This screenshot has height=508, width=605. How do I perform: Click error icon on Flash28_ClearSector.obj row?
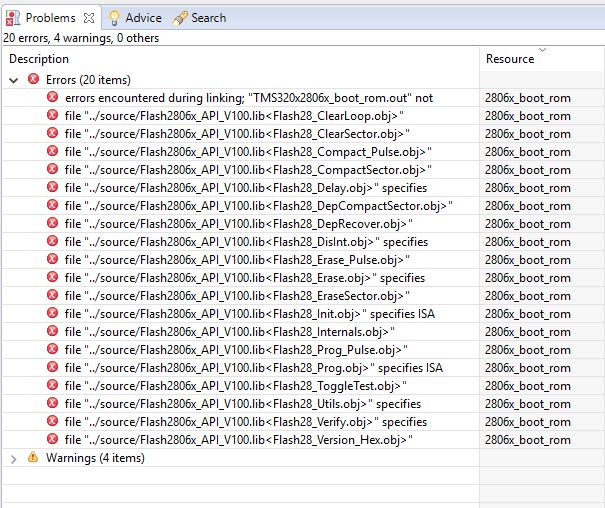pyautogui.click(x=52, y=133)
